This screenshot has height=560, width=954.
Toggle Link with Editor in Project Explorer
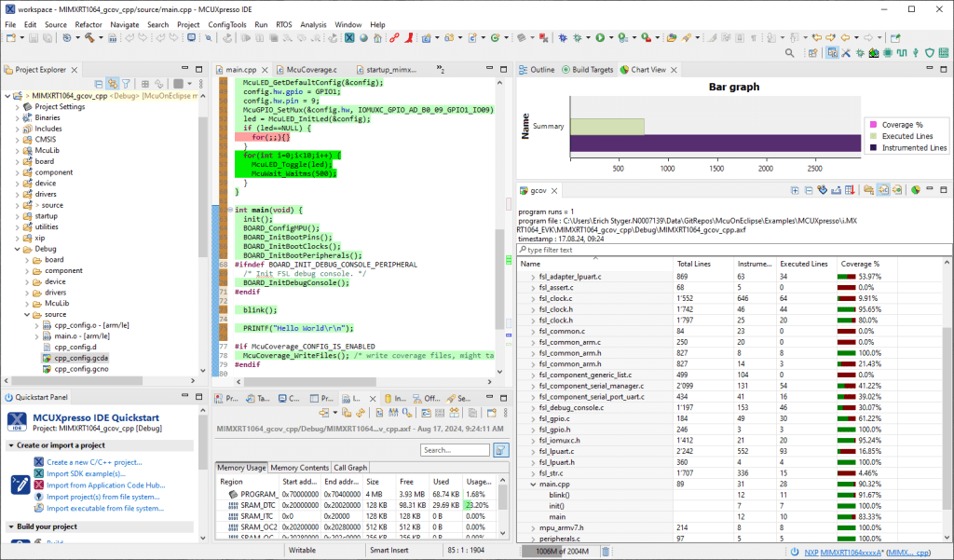(x=113, y=84)
